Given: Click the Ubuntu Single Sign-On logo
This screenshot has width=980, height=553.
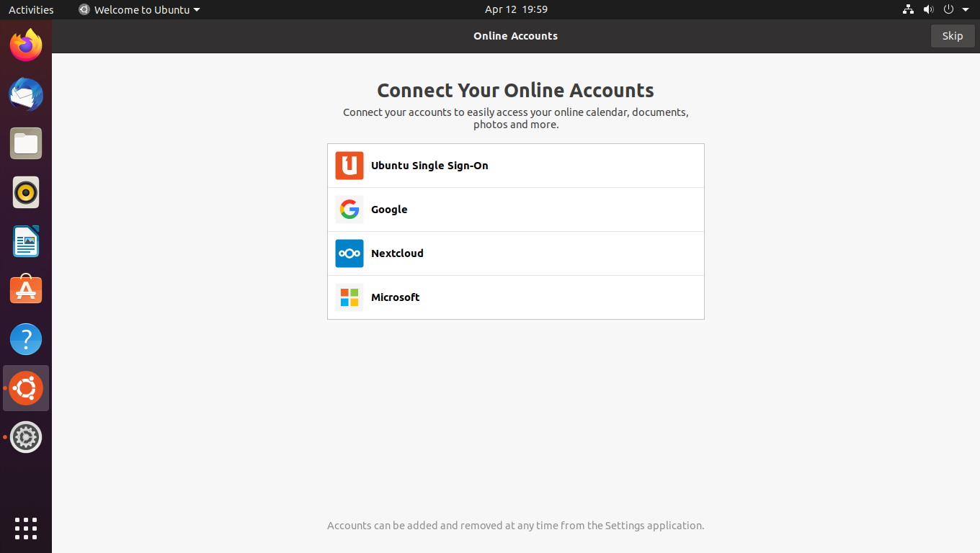Looking at the screenshot, I should coord(349,166).
